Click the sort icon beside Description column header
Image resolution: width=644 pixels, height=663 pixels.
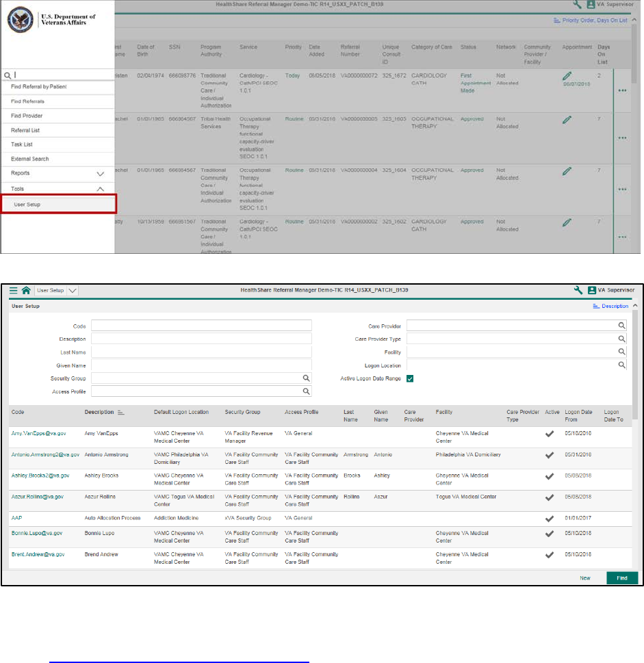point(121,413)
